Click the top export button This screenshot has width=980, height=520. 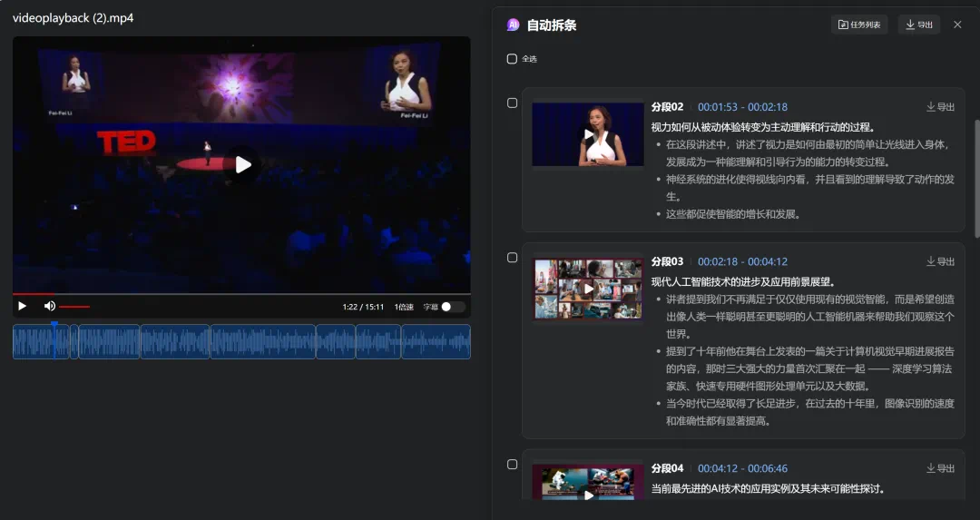coord(919,25)
